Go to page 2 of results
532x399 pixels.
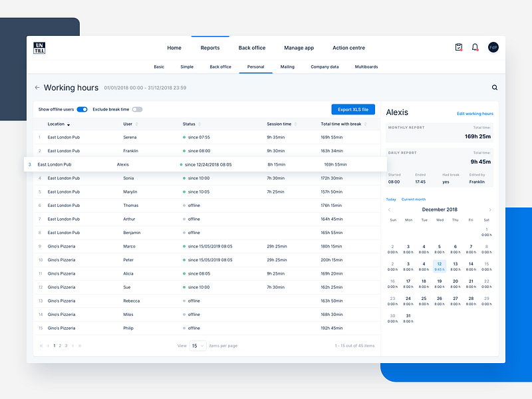coord(61,345)
